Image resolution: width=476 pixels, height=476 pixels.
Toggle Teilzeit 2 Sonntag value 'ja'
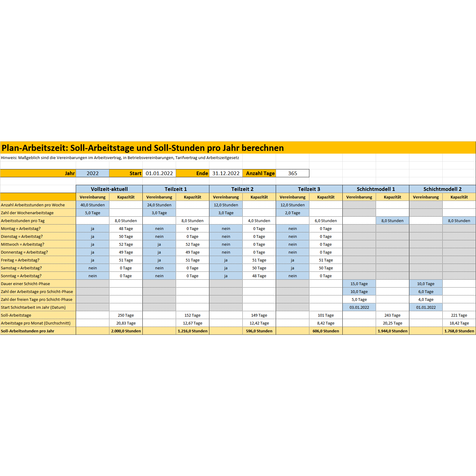pyautogui.click(x=226, y=276)
